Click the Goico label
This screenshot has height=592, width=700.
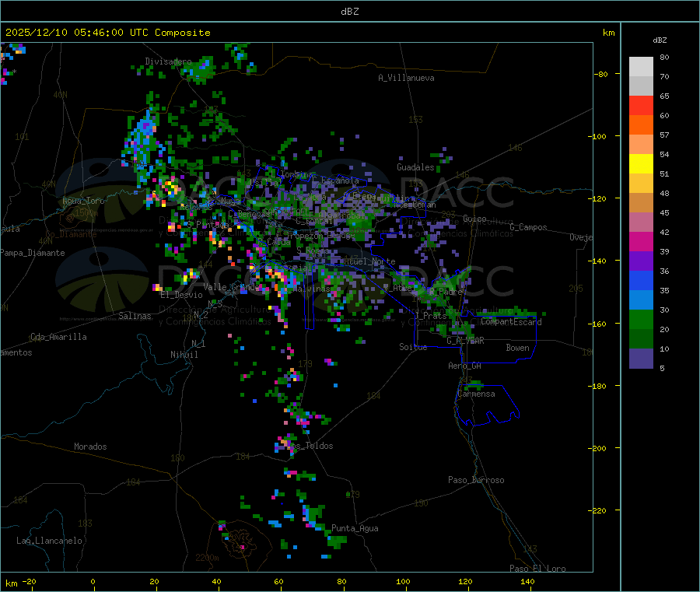tap(474, 219)
